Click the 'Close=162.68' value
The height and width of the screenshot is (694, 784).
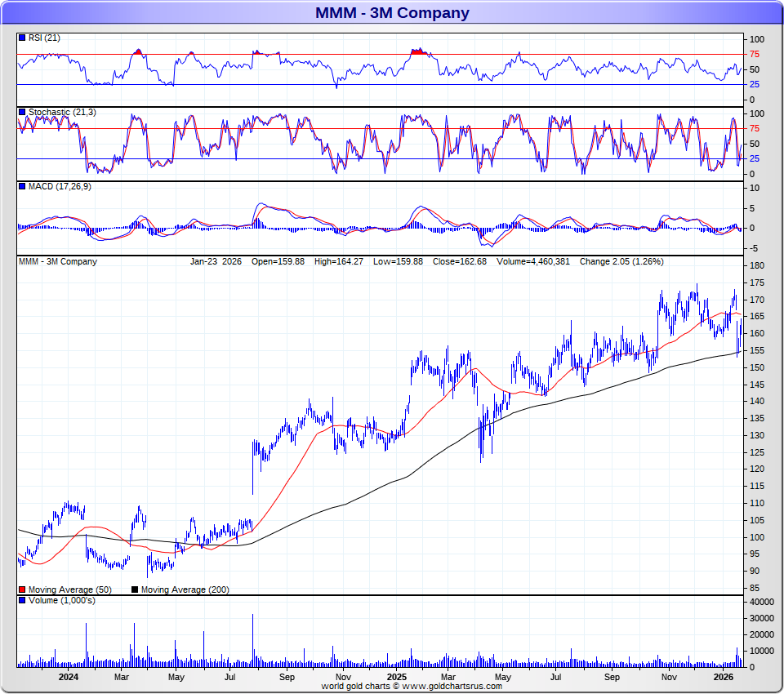[x=460, y=261]
